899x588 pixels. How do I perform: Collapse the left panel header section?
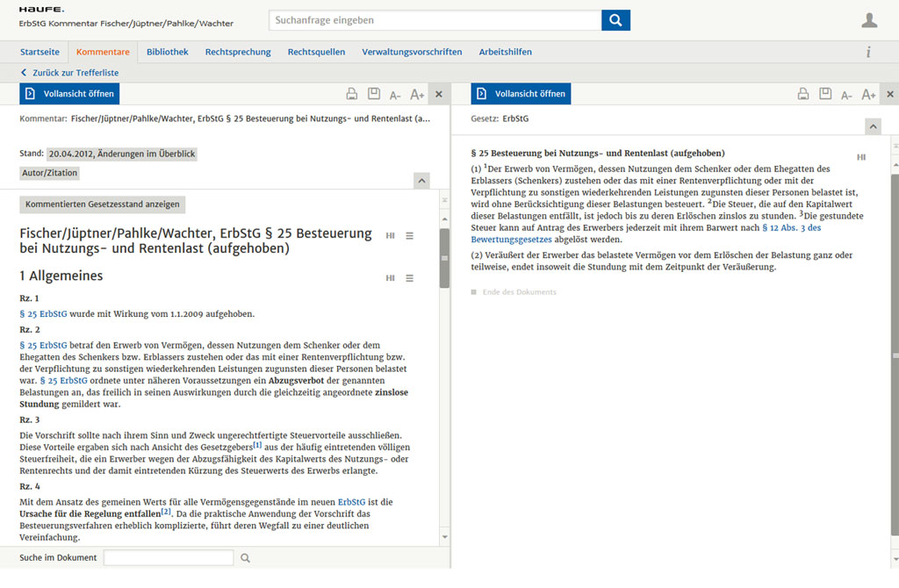coord(421,181)
